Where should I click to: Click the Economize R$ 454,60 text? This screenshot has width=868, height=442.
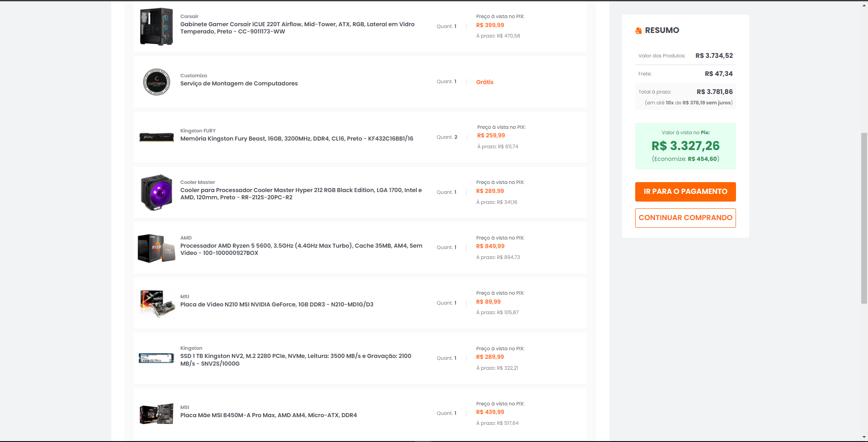pos(685,159)
